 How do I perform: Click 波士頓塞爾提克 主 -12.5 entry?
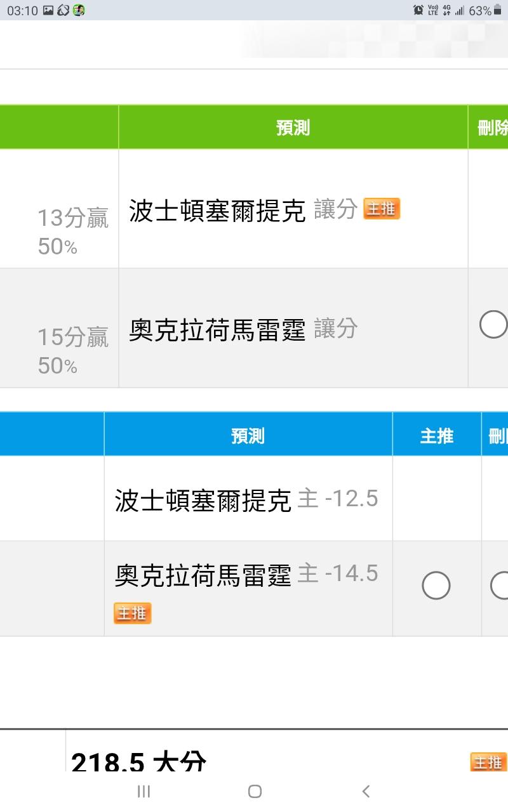click(x=203, y=500)
